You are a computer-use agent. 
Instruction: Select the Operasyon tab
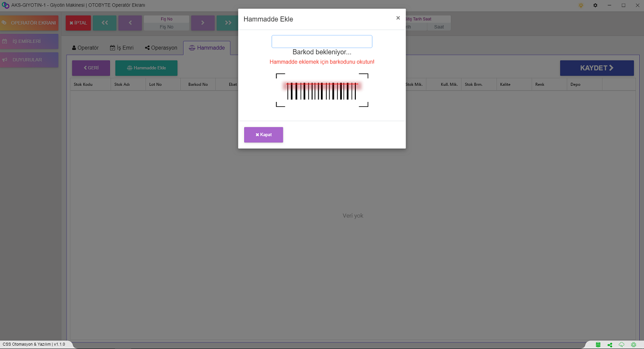(x=161, y=48)
